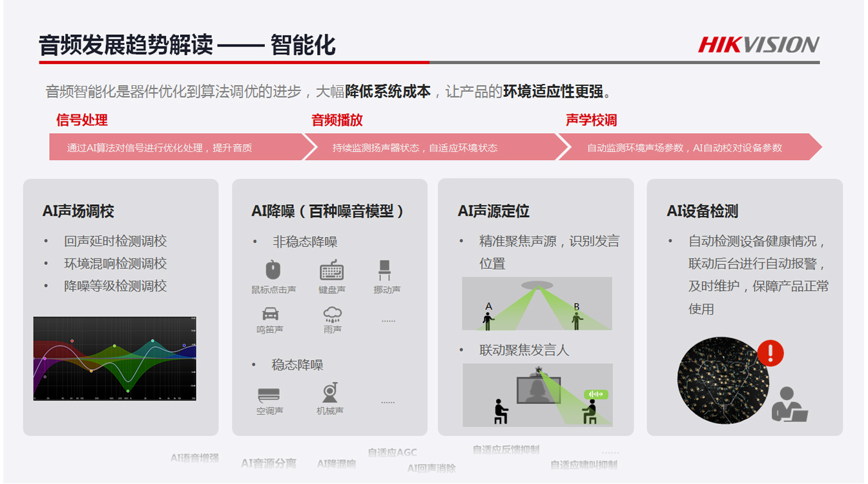Select the 声学校调 arrow banner
This screenshot has width=868, height=484.
(688, 147)
